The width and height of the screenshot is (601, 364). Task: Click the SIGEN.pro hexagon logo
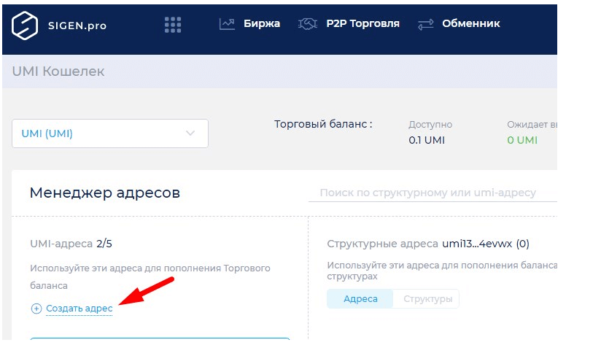tap(25, 25)
